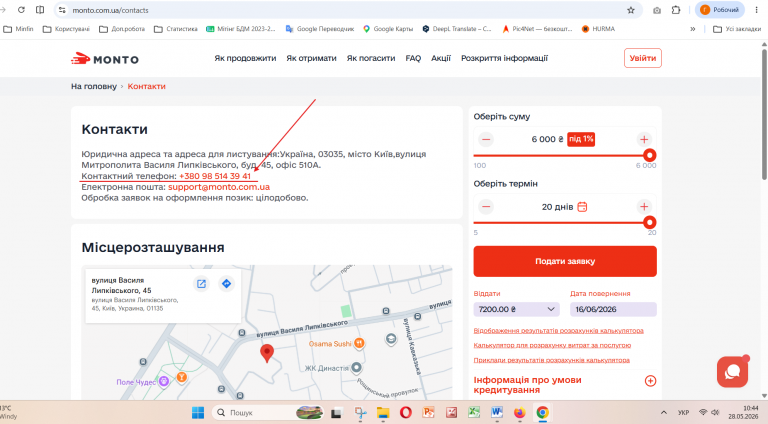Image resolution: width=768 pixels, height=424 pixels.
Task: Open Як погасити menu item
Action: click(x=371, y=58)
